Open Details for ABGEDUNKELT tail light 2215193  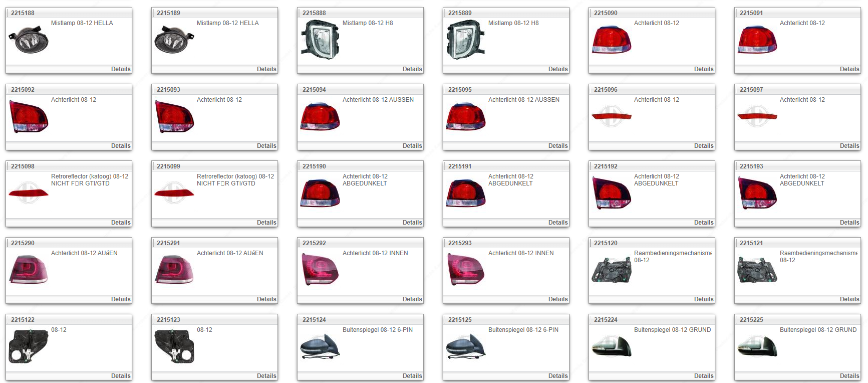pos(849,223)
